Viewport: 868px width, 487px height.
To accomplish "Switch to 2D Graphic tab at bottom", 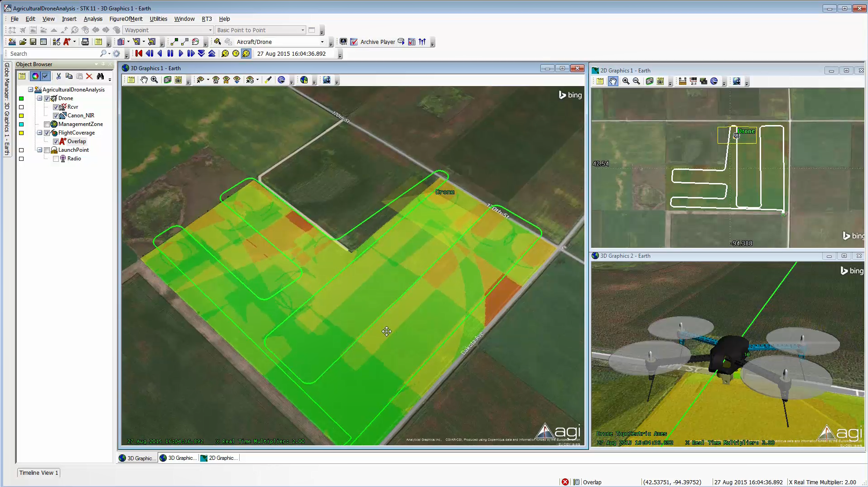I will point(219,458).
